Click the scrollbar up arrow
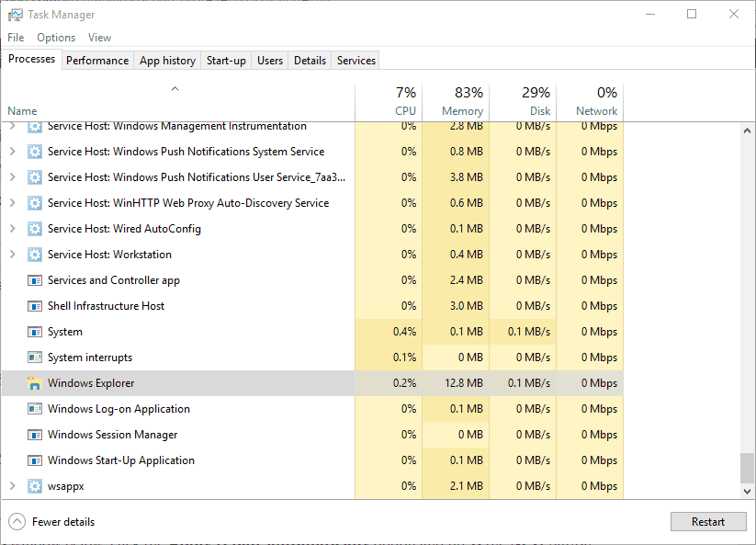The image size is (756, 545). point(747,131)
